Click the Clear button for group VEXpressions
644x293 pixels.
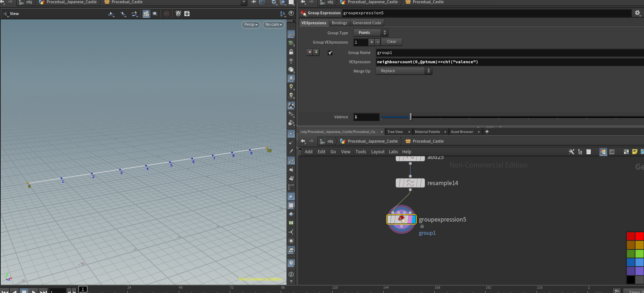coord(392,42)
